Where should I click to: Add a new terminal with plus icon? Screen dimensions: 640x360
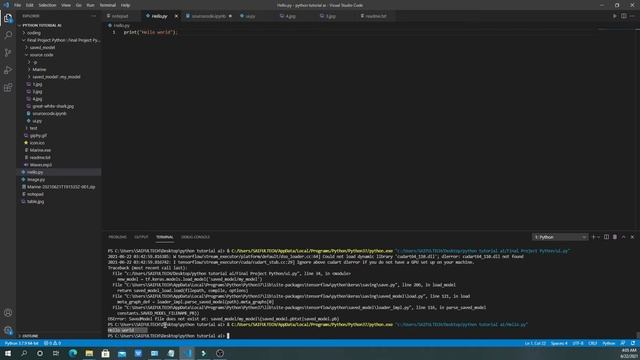click(593, 237)
